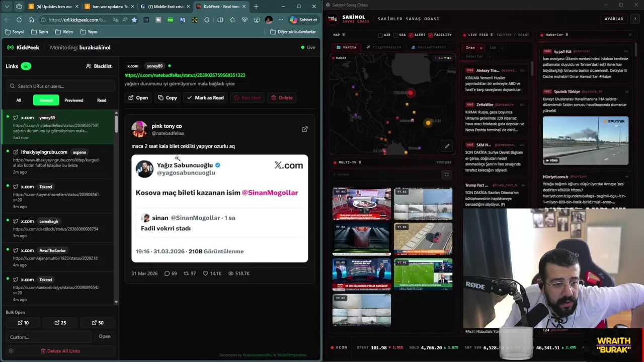The image size is (644, 362).
Task: Open browser favorites list icon
Action: coord(232,20)
